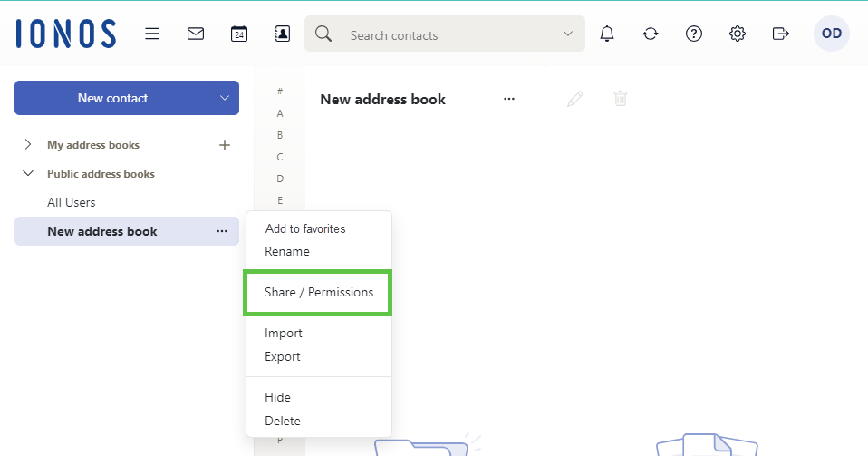Collapse Public address books section
The image size is (868, 456).
(28, 174)
